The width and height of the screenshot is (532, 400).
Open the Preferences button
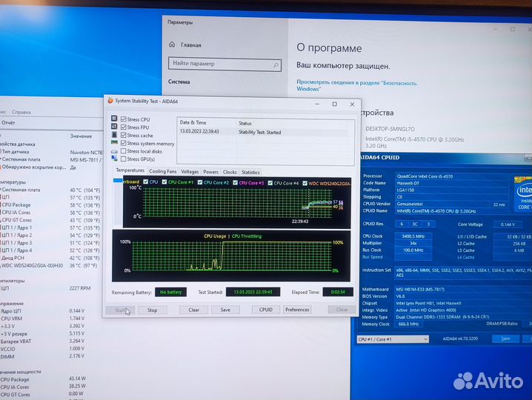coord(297,310)
